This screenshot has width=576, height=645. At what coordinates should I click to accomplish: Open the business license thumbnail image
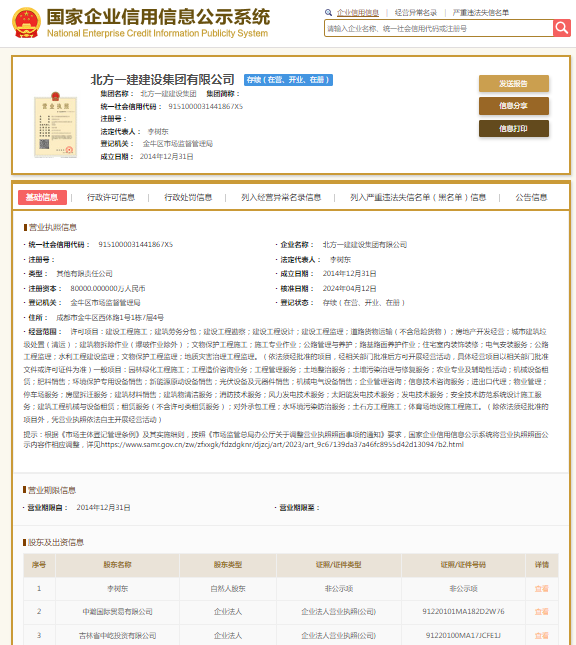56,125
